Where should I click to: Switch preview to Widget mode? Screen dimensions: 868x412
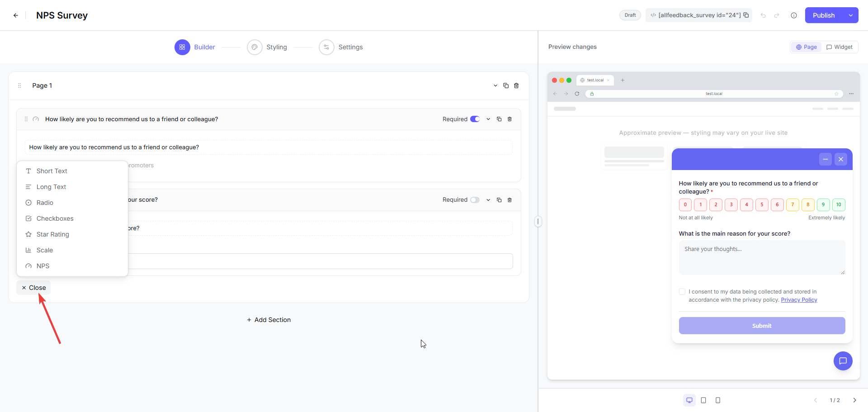tap(839, 47)
